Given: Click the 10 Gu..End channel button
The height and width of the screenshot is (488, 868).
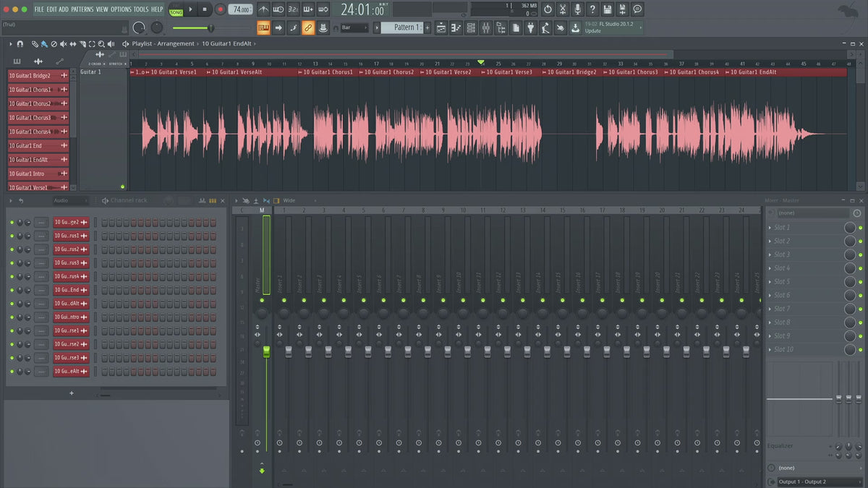Looking at the screenshot, I should click(71, 290).
